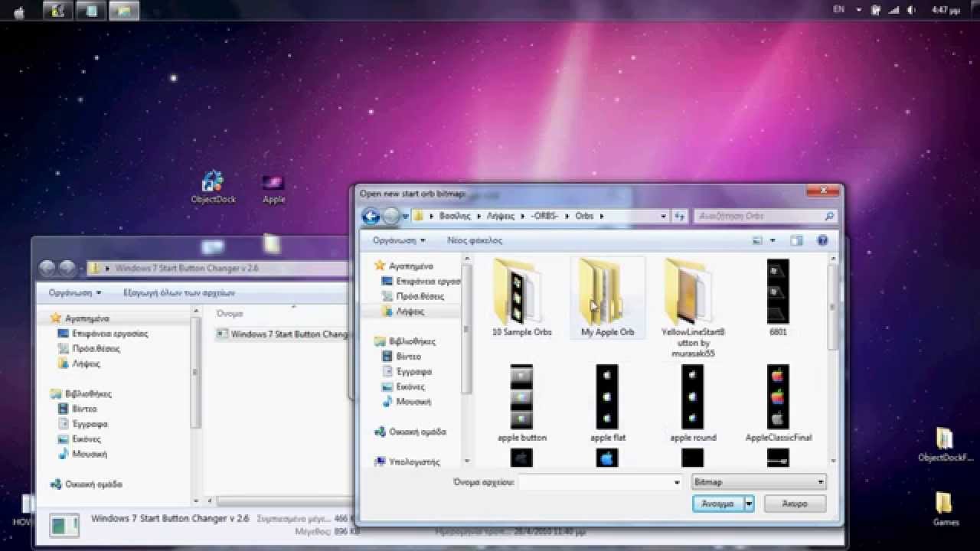Select the Apple desktop shortcut
The height and width of the screenshot is (551, 980).
click(x=273, y=187)
